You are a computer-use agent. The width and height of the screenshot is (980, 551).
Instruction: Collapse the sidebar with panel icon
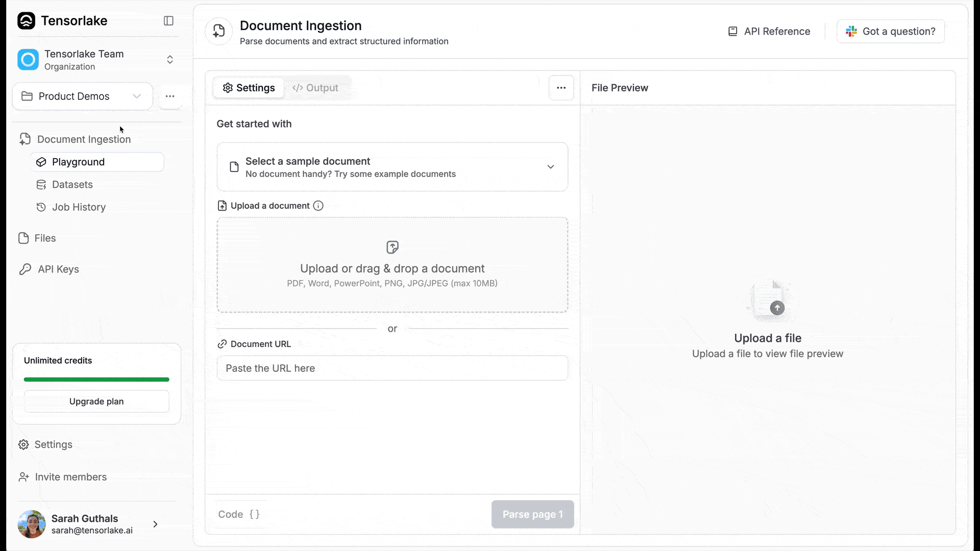click(x=168, y=21)
